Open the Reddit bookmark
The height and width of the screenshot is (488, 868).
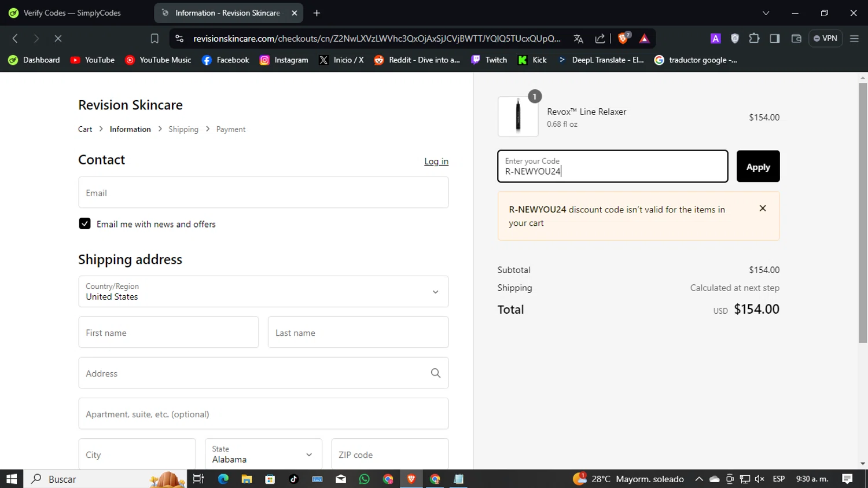coord(417,60)
